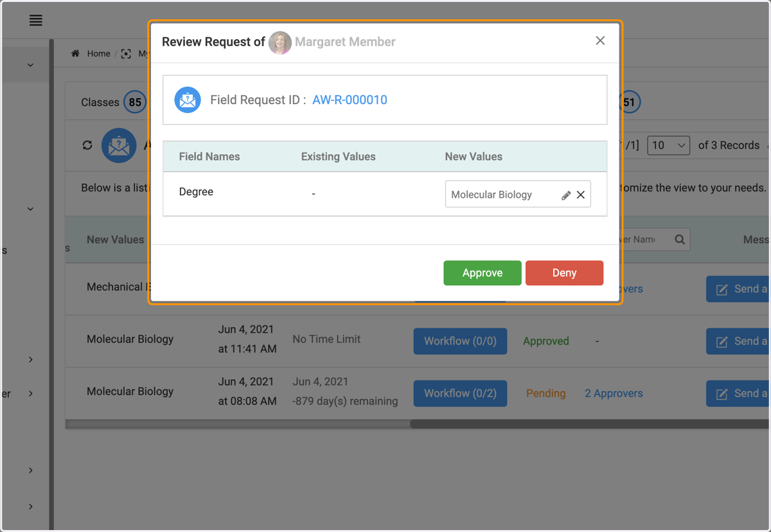Click the Classes count badge 85
Image resolution: width=771 pixels, height=532 pixels.
pyautogui.click(x=135, y=102)
